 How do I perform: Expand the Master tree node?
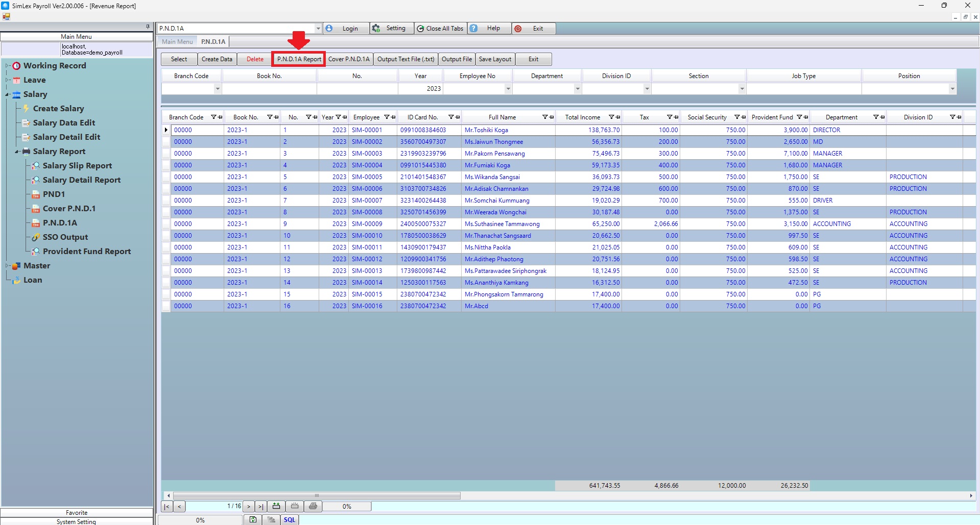click(7, 266)
